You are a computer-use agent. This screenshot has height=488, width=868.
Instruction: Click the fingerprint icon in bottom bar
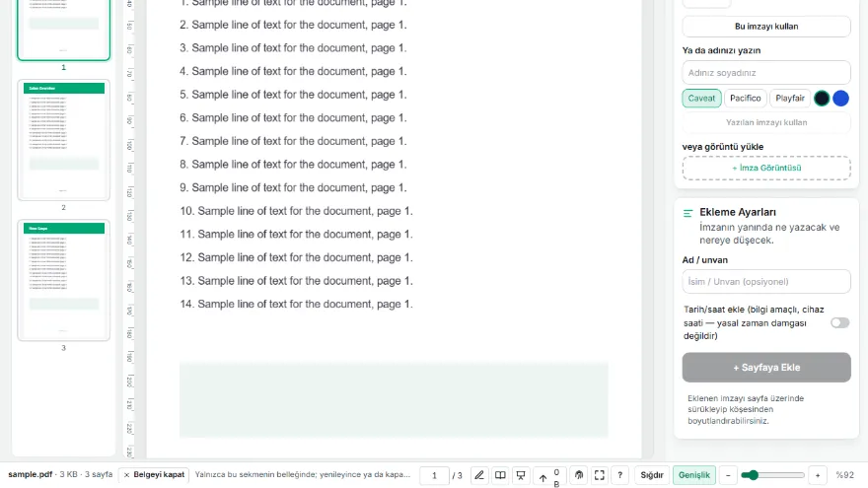578,475
